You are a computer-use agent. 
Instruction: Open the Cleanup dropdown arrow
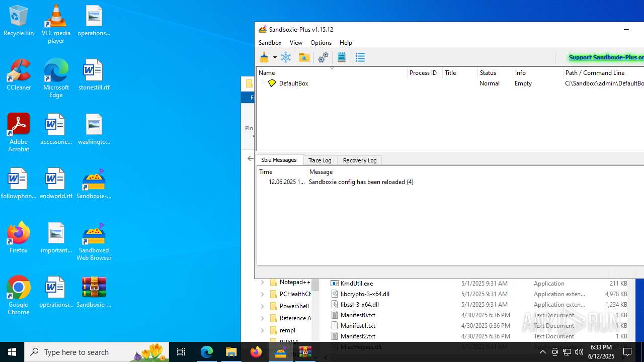275,57
